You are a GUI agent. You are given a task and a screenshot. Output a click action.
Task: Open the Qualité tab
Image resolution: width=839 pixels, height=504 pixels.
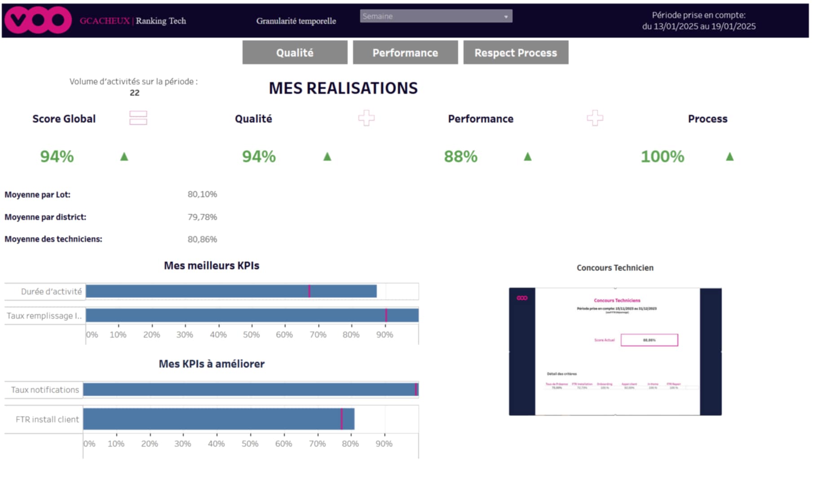click(295, 53)
